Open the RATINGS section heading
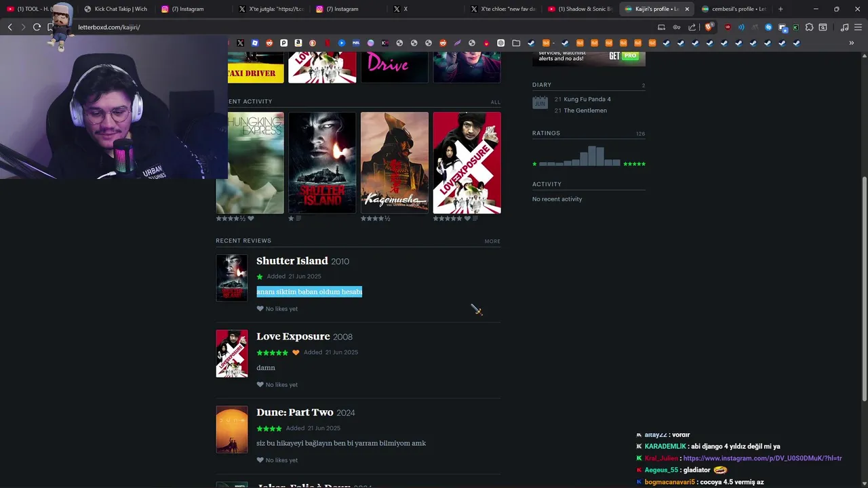This screenshot has height=488, width=868. pyautogui.click(x=546, y=134)
